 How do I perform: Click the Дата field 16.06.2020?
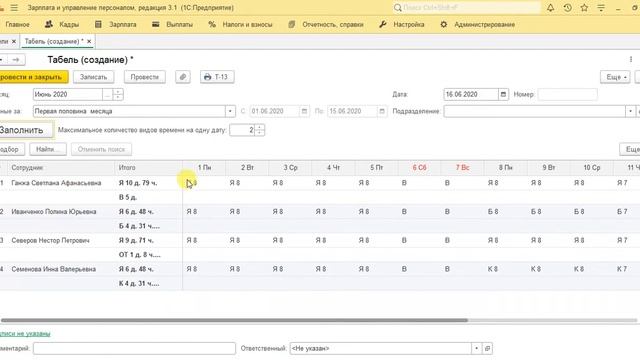[471, 94]
